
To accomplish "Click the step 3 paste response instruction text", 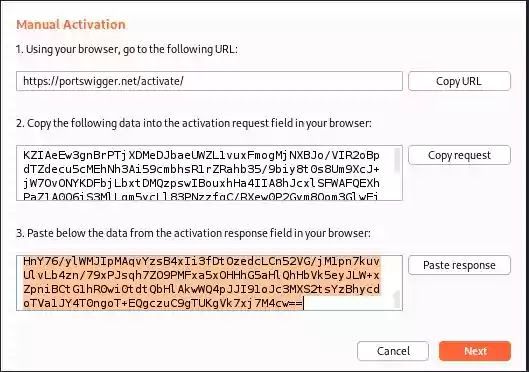I will pyautogui.click(x=193, y=233).
